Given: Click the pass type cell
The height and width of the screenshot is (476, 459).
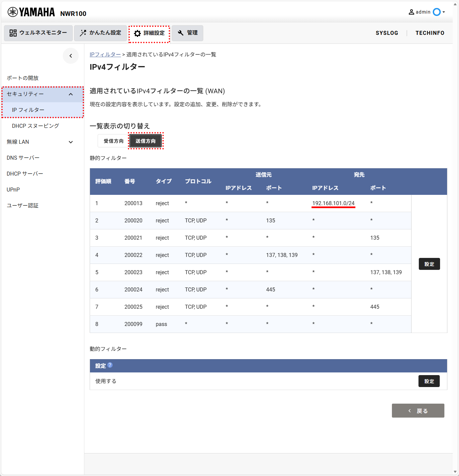Looking at the screenshot, I should pos(161,324).
